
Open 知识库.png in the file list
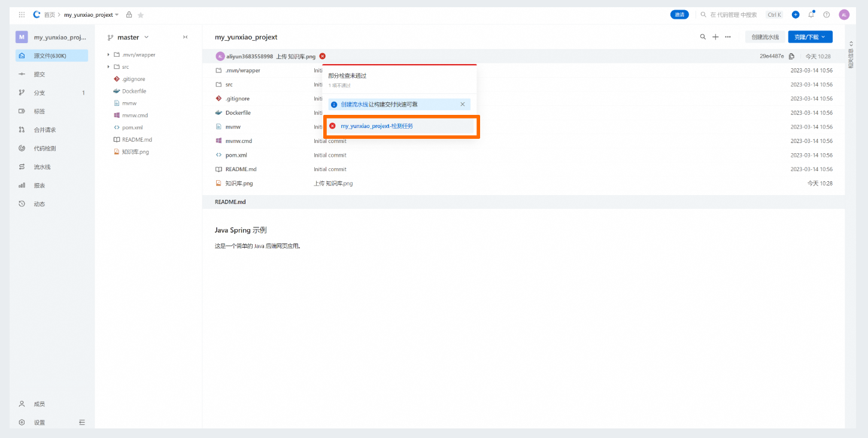click(x=239, y=183)
